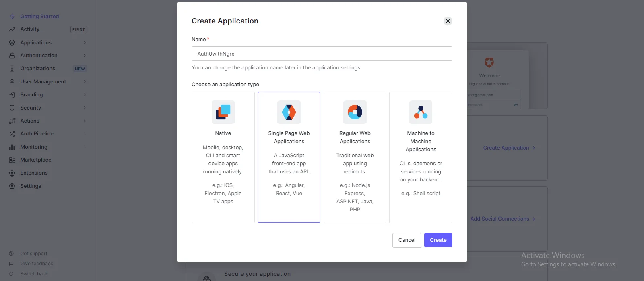
Task: Click the Monitoring bar chart icon
Action: click(12, 147)
